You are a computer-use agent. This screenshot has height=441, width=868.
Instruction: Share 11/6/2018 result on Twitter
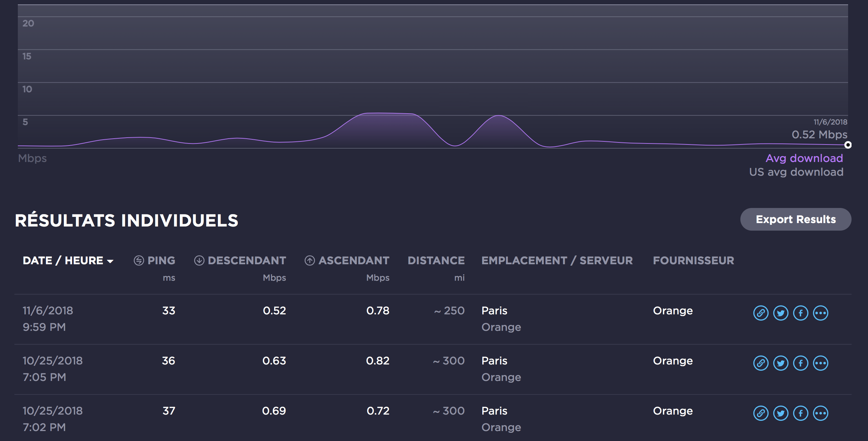(x=781, y=313)
